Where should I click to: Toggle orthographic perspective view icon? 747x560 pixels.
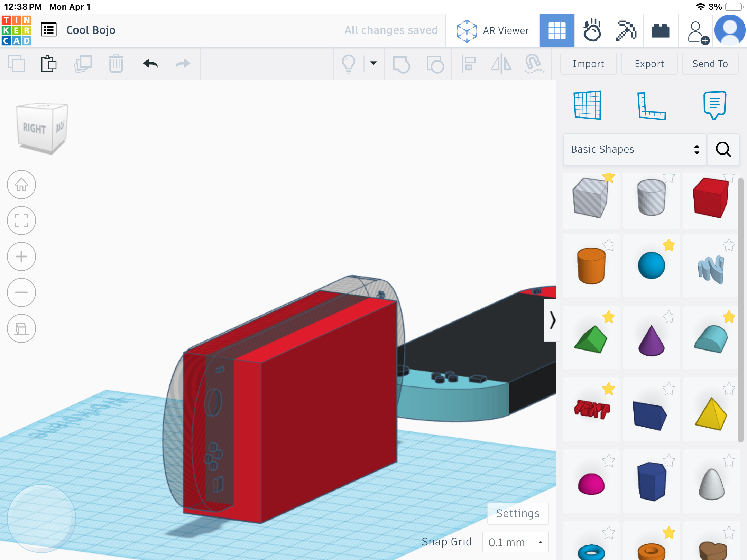click(21, 328)
